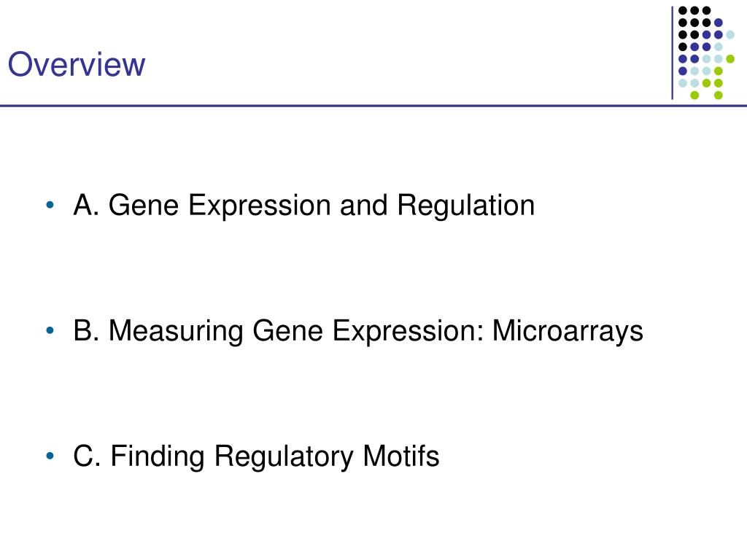Click the word Finding in item C

tap(158, 456)
